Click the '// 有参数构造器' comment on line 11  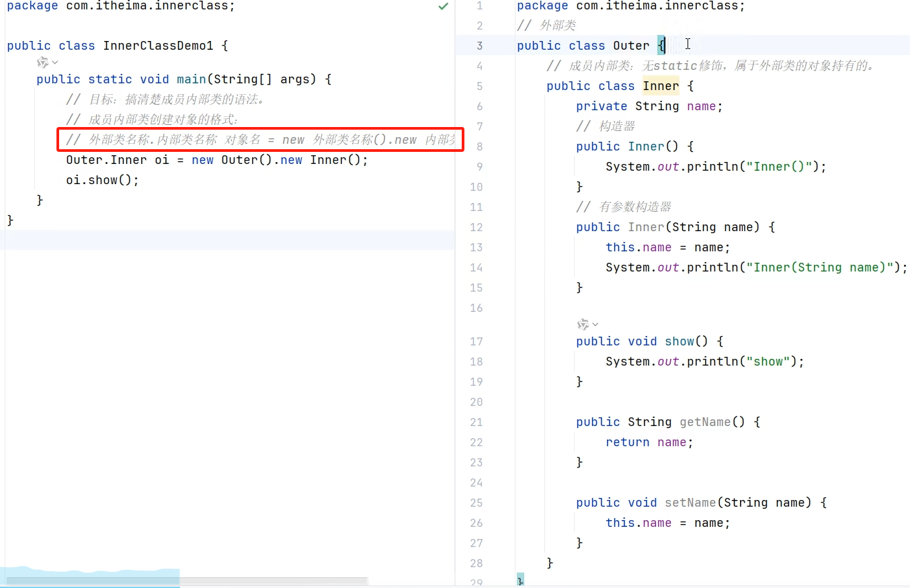tap(624, 207)
